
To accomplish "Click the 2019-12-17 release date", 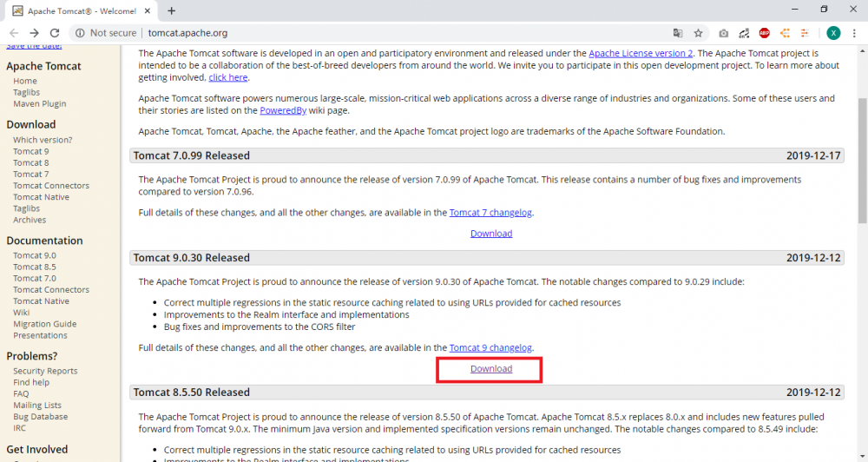I will coord(813,155).
